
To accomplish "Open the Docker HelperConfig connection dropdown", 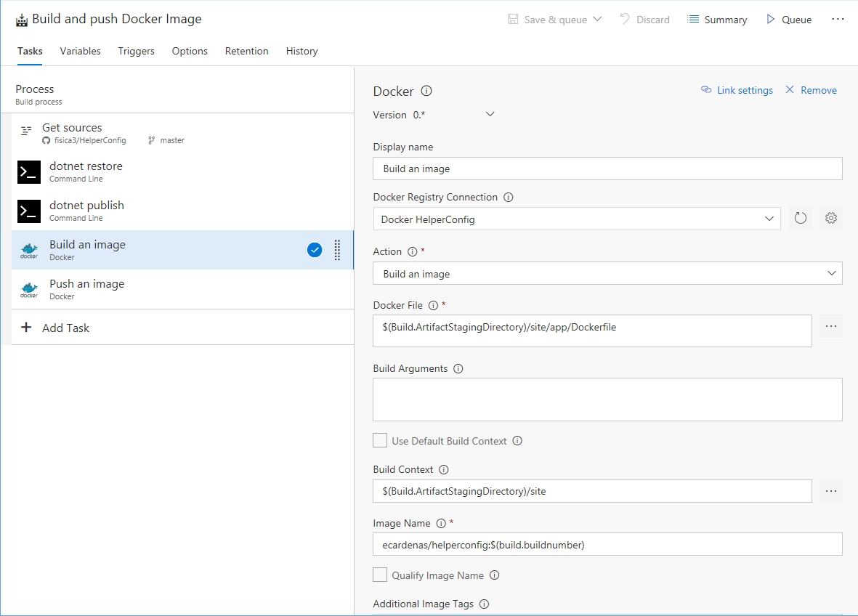I will pyautogui.click(x=577, y=219).
